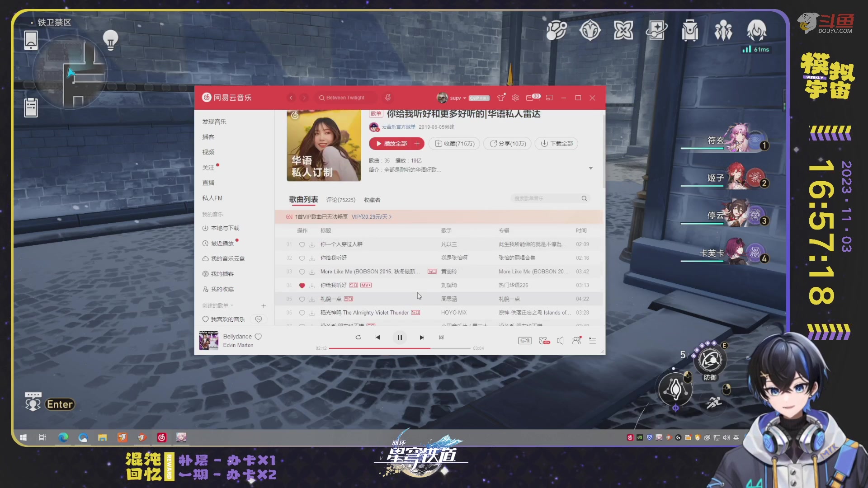Seek in the song progress bar

click(x=400, y=348)
